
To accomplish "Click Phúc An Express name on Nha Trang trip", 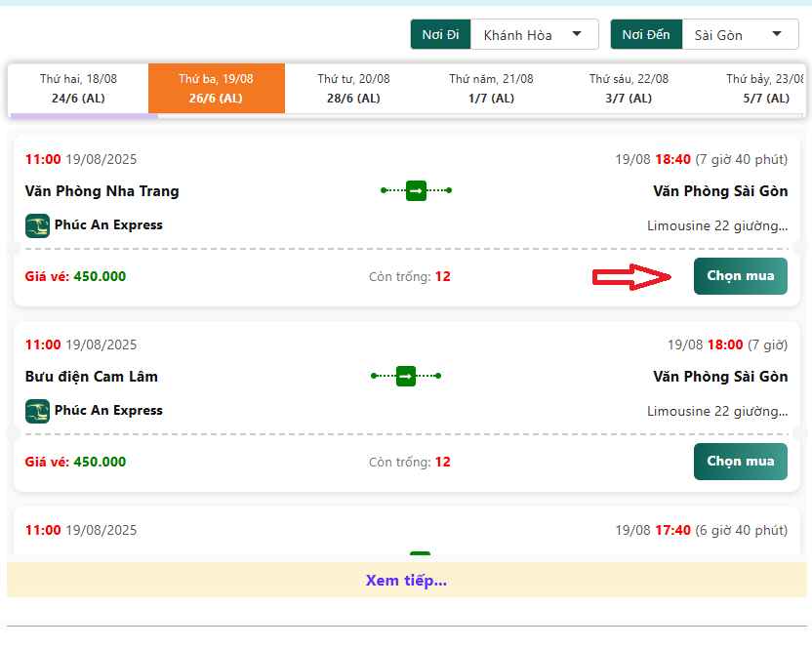I will point(108,224).
